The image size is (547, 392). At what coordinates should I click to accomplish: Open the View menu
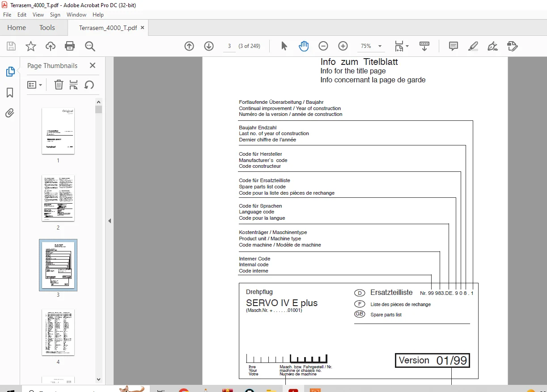pyautogui.click(x=38, y=15)
